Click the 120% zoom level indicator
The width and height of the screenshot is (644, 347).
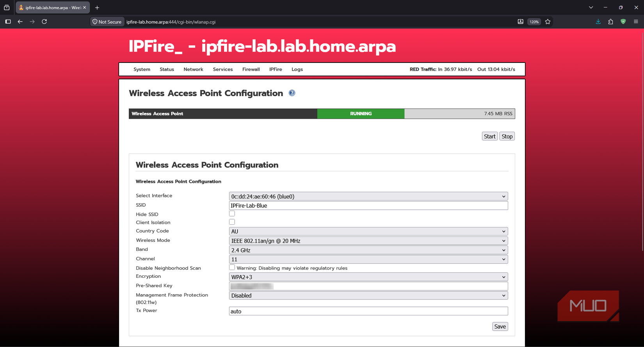(x=534, y=22)
